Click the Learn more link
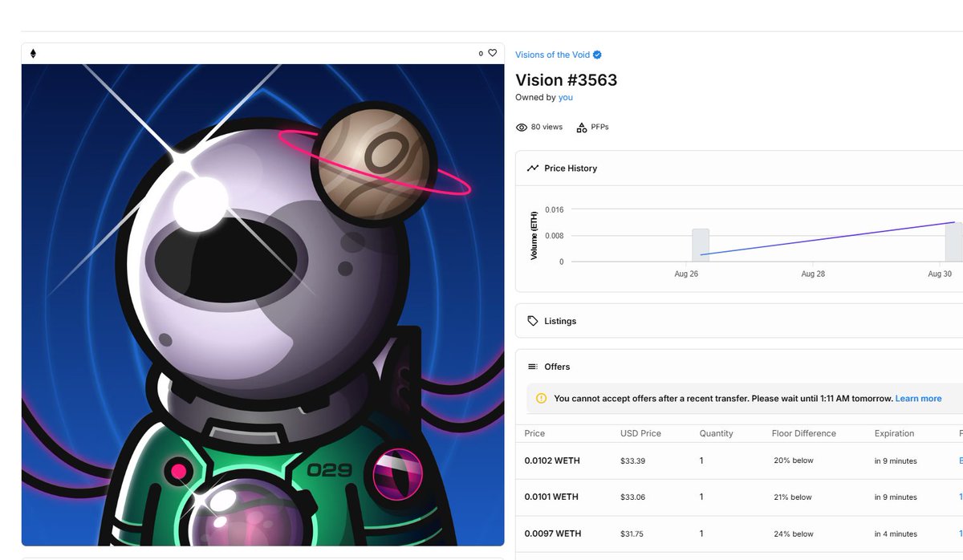The height and width of the screenshot is (560, 963). click(x=918, y=399)
